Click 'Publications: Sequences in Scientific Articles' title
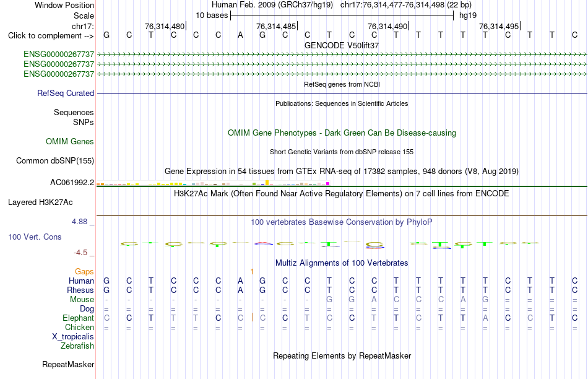 point(342,103)
